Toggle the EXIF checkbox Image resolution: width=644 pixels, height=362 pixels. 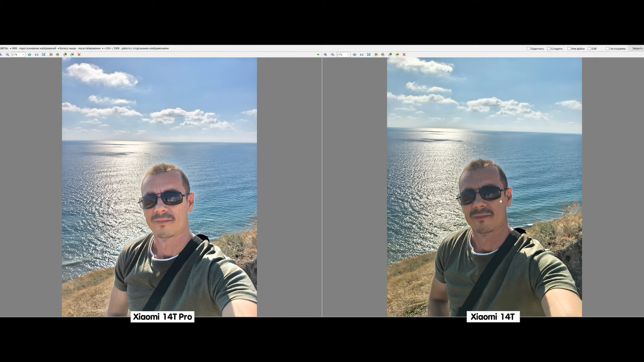tap(589, 49)
